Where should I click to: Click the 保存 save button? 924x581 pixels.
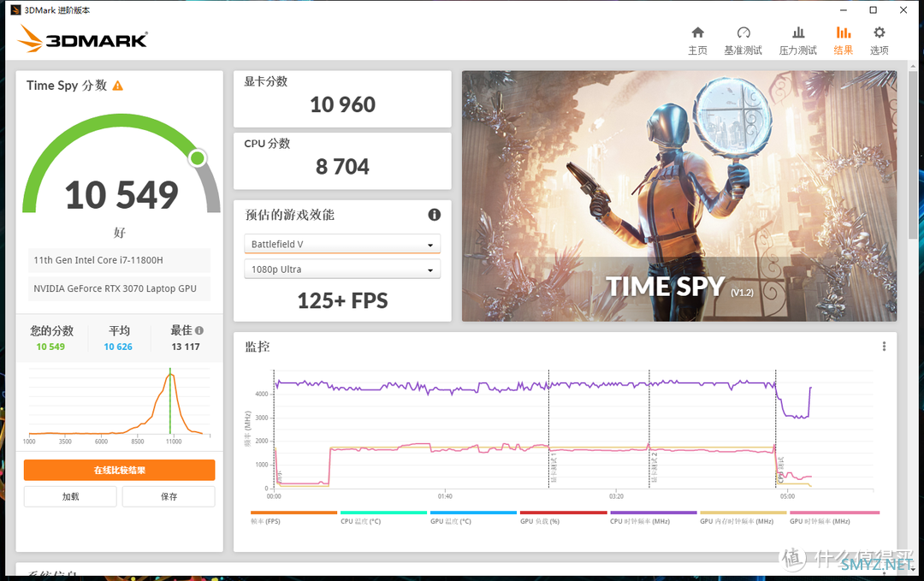coord(169,497)
